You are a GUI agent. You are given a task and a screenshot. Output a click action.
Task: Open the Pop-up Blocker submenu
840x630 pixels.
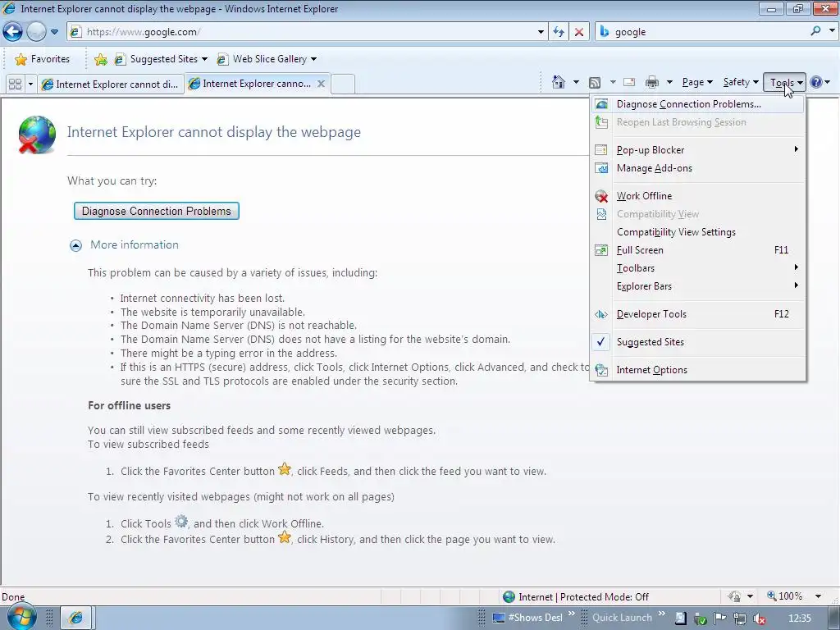coord(697,150)
